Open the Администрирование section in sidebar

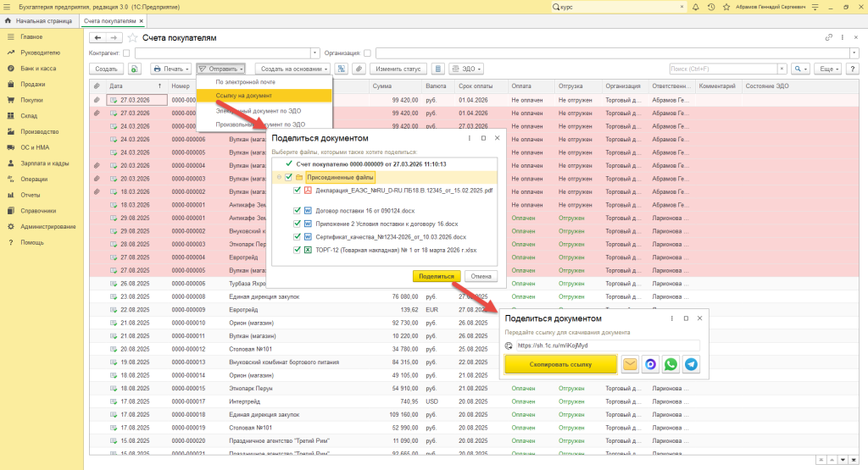click(48, 227)
